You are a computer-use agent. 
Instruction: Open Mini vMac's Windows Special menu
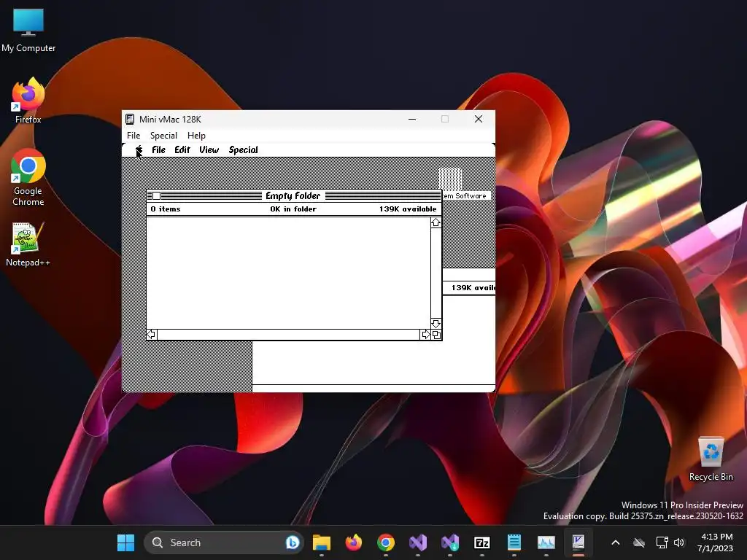coord(163,135)
